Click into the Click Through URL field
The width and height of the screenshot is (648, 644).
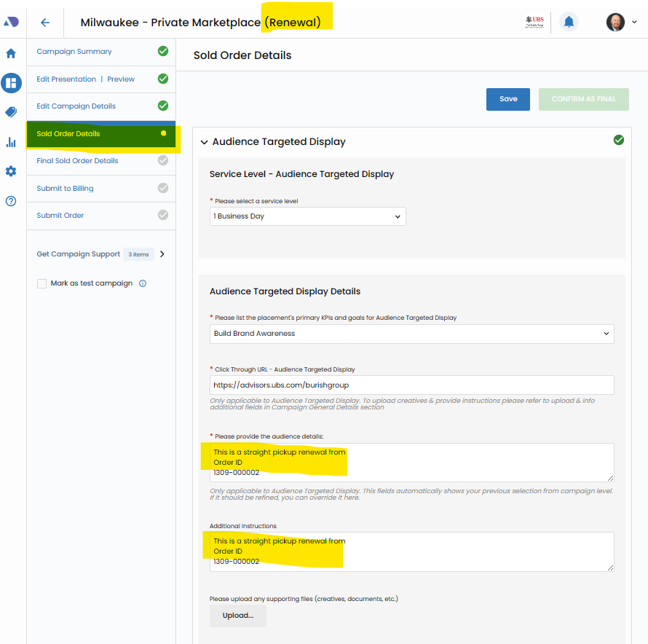411,385
